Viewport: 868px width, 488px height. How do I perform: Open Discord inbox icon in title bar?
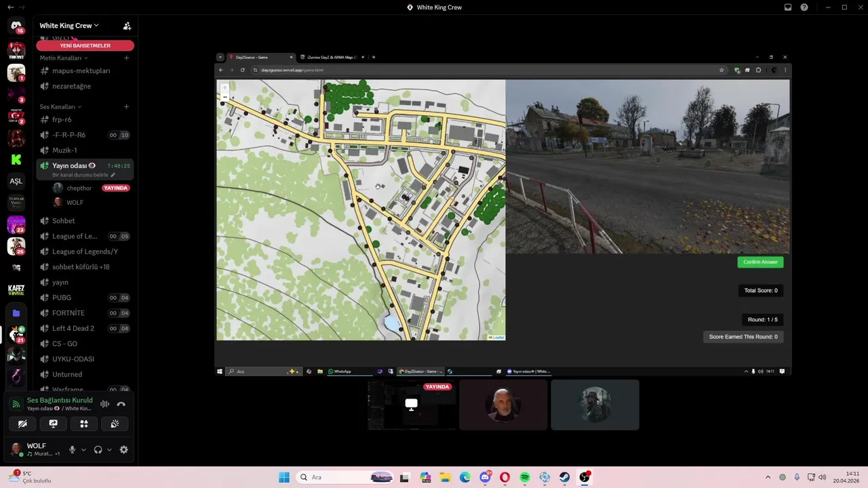pyautogui.click(x=788, y=7)
